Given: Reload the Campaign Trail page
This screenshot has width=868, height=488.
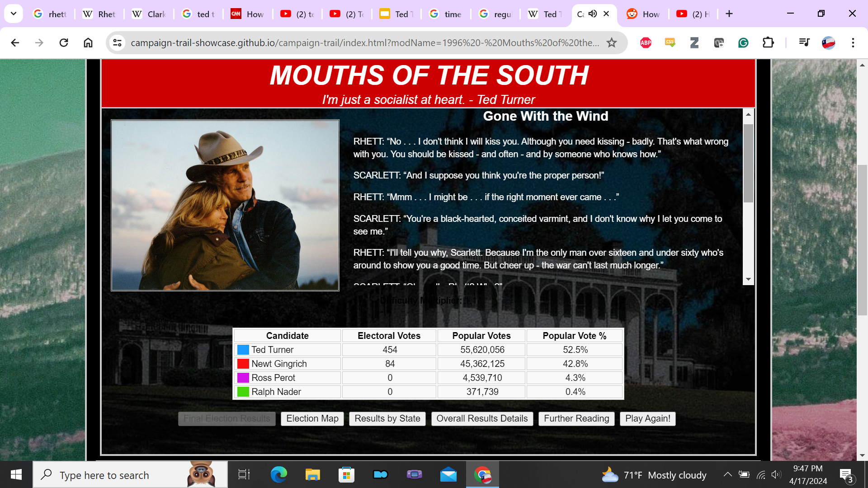Looking at the screenshot, I should [64, 43].
